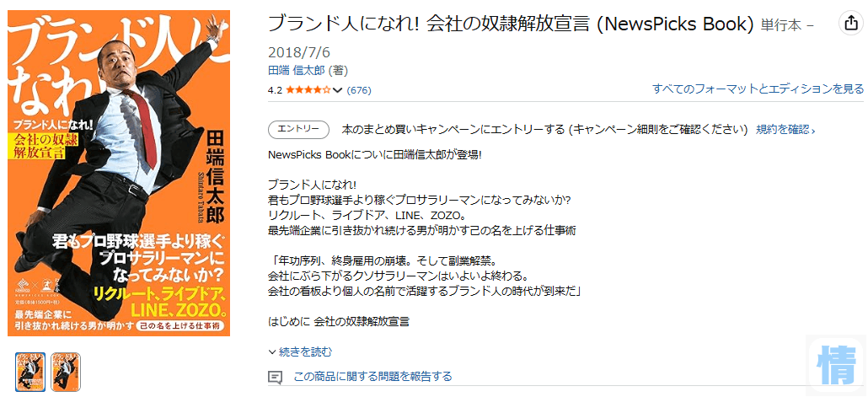Screen dimensions: 868x397
Task: Click the 本のまとめ買いキャンペーン entry text
Action: click(544, 130)
